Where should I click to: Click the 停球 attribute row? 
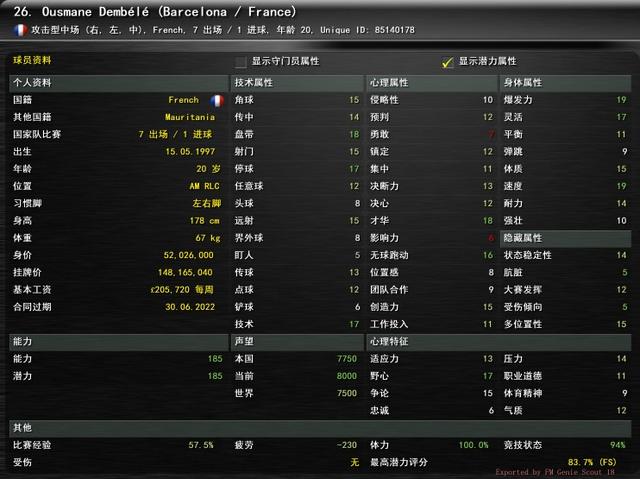coord(297,169)
